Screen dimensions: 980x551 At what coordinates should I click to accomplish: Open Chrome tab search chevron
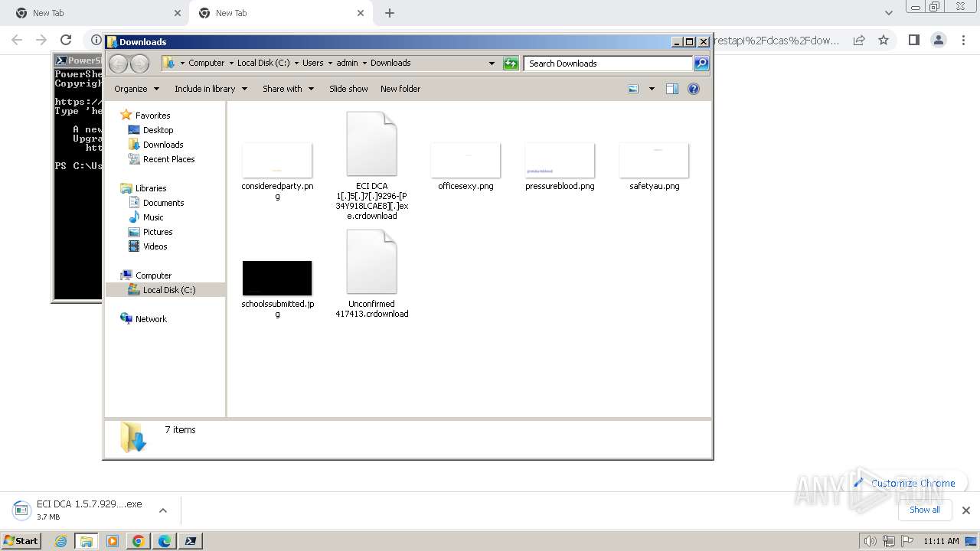pos(888,13)
